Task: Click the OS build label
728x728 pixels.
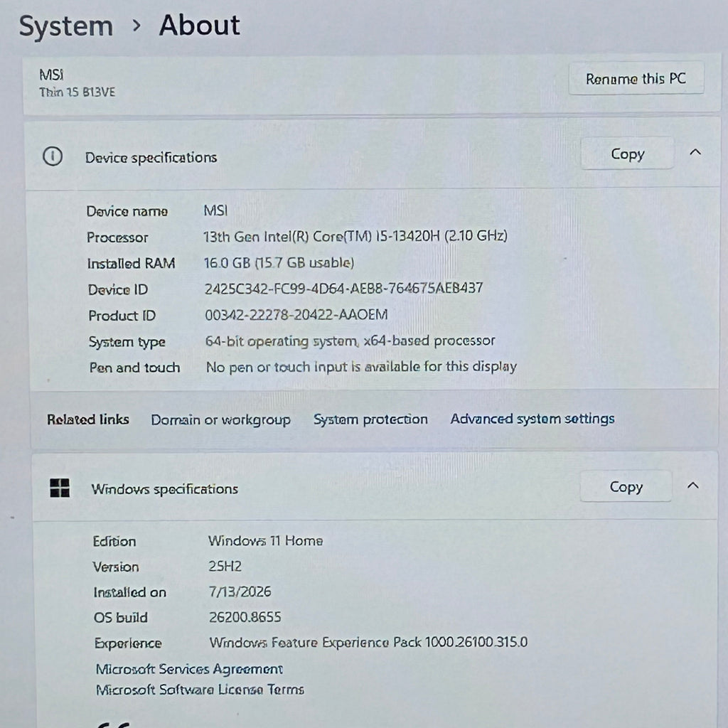Action: tap(121, 618)
